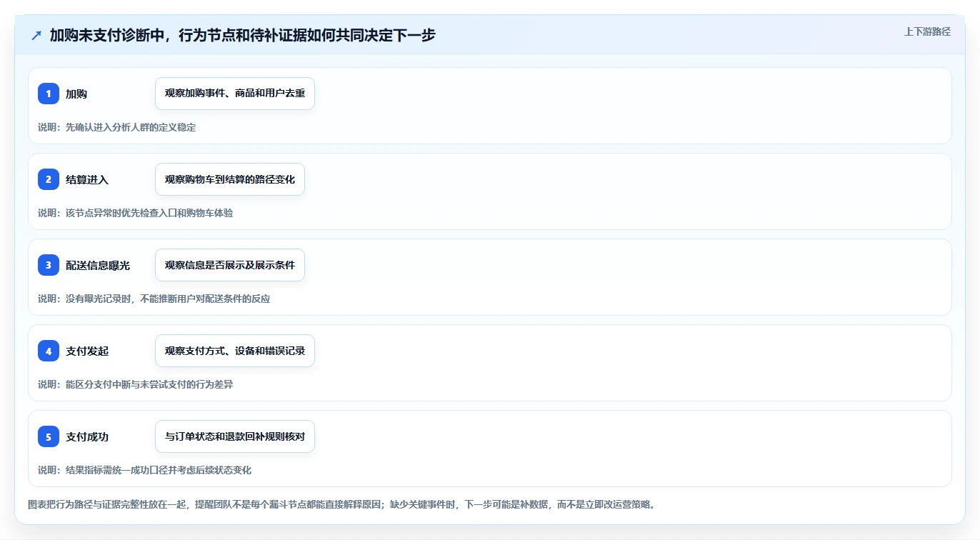Viewport: 980px width, 540px height.
Task: Select the 上下游路径 label in header
Action: 927,31
